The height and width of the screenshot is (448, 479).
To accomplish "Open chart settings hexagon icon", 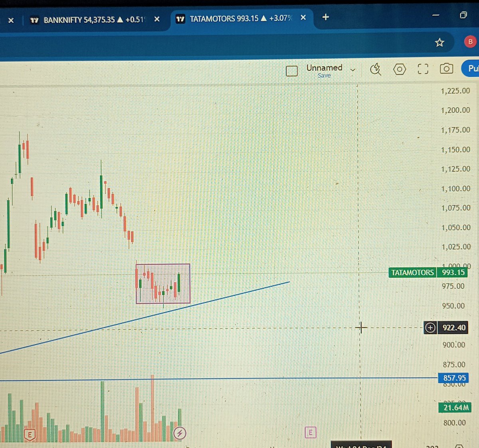I will pos(400,69).
